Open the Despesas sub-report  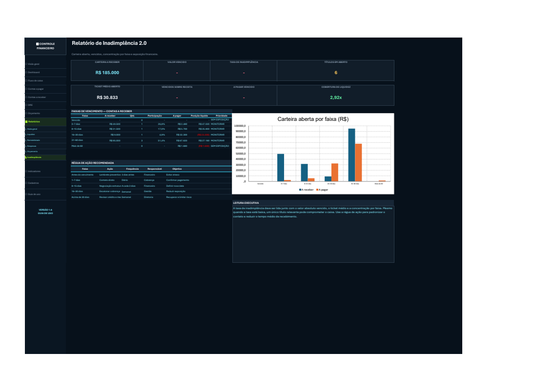coord(45,146)
